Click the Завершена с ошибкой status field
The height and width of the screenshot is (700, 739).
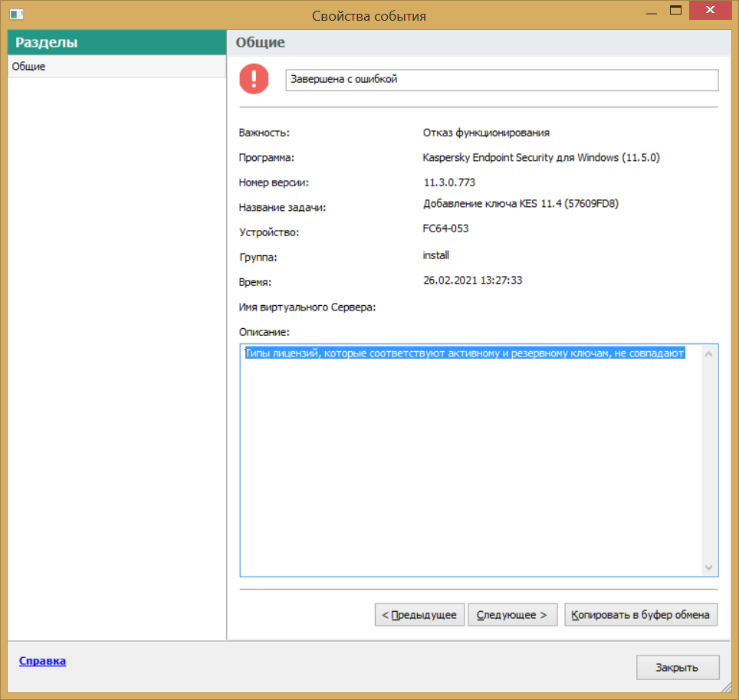coord(502,80)
